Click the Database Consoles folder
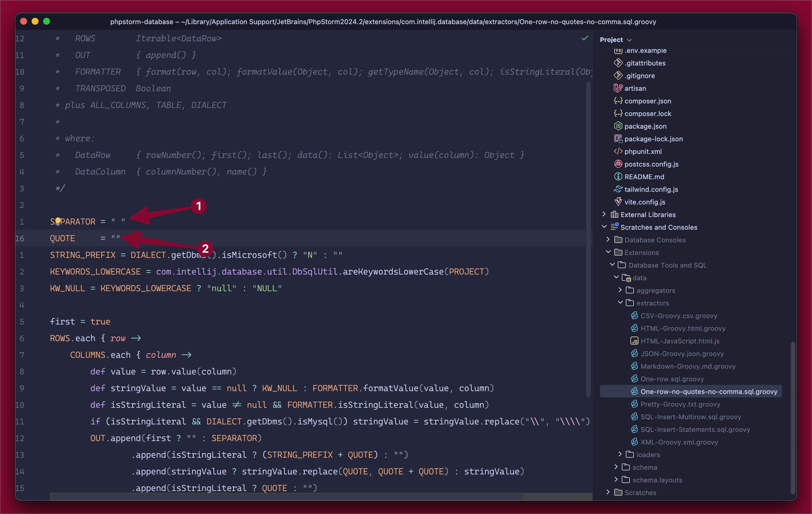Screen dimensions: 812x514 click(655, 239)
